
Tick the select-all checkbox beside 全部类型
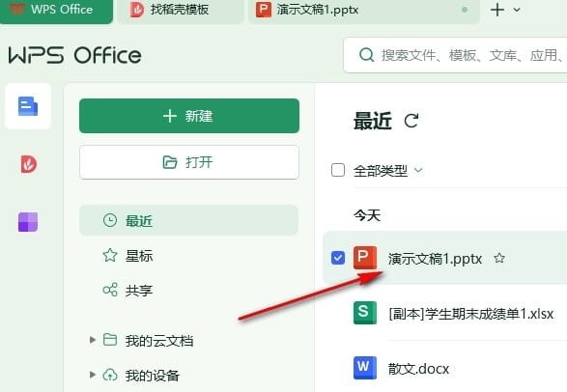pyautogui.click(x=338, y=170)
